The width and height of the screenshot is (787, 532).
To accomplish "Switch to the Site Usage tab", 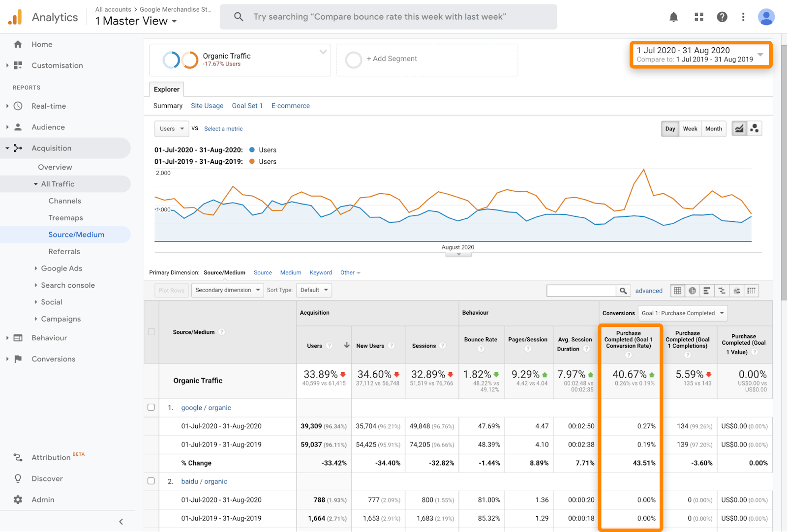I will [x=207, y=106].
